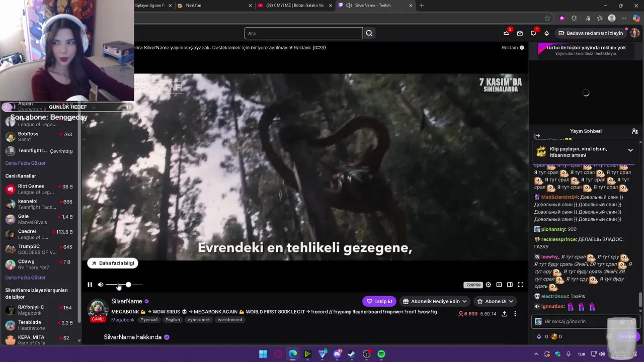Open the Bits diamond icon in header
The width and height of the screenshot is (644, 362).
click(x=547, y=33)
